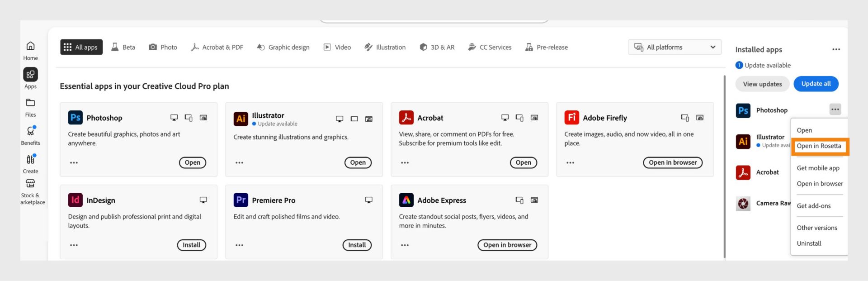This screenshot has height=281, width=868.
Task: Click Open button on Illustrator card
Action: [358, 162]
